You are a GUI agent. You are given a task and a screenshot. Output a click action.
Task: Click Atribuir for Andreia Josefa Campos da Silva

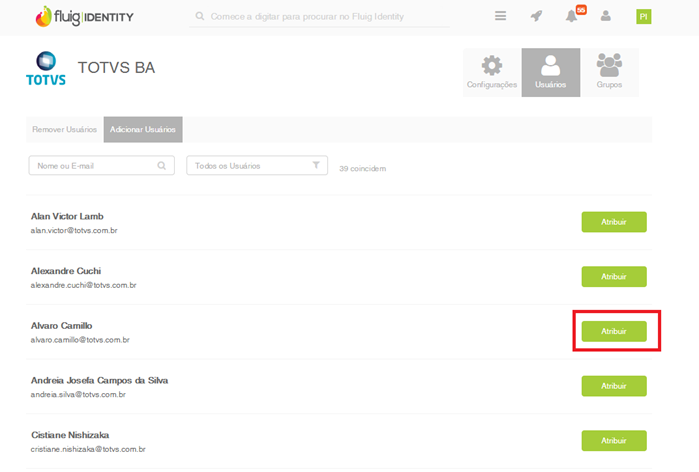(614, 386)
